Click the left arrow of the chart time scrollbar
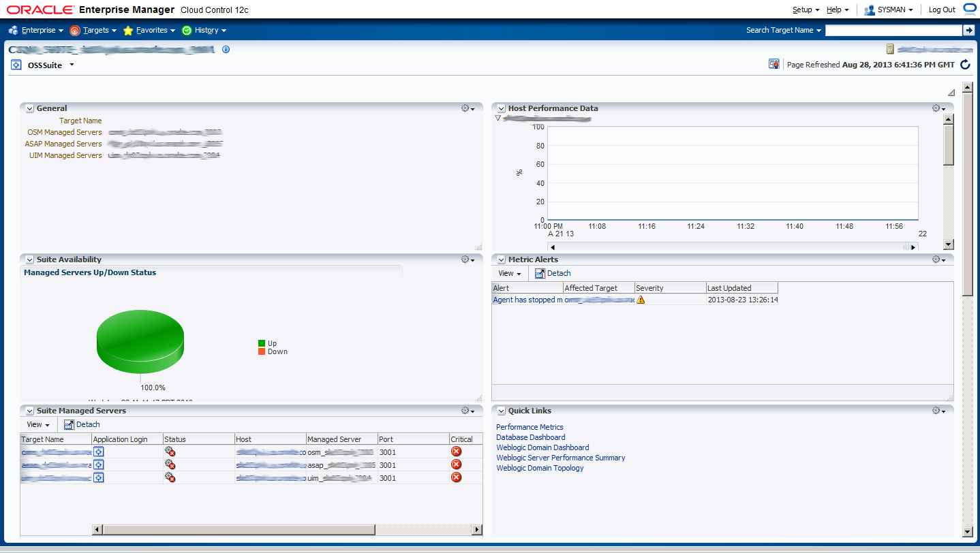 tap(553, 247)
